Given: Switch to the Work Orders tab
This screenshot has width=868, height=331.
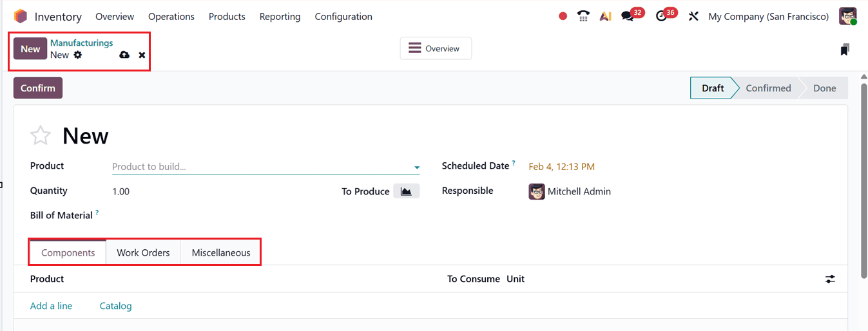Looking at the screenshot, I should (143, 252).
